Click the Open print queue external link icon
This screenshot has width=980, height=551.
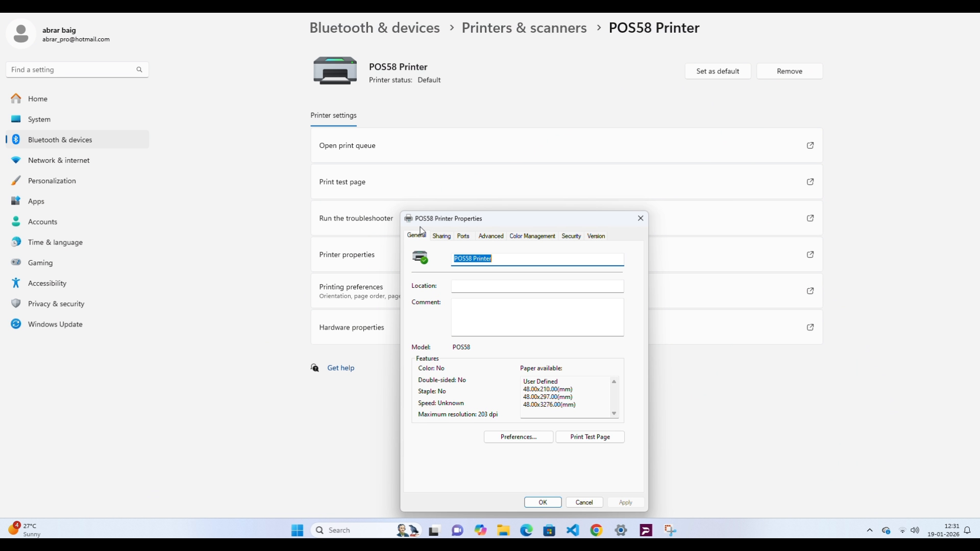click(x=810, y=145)
